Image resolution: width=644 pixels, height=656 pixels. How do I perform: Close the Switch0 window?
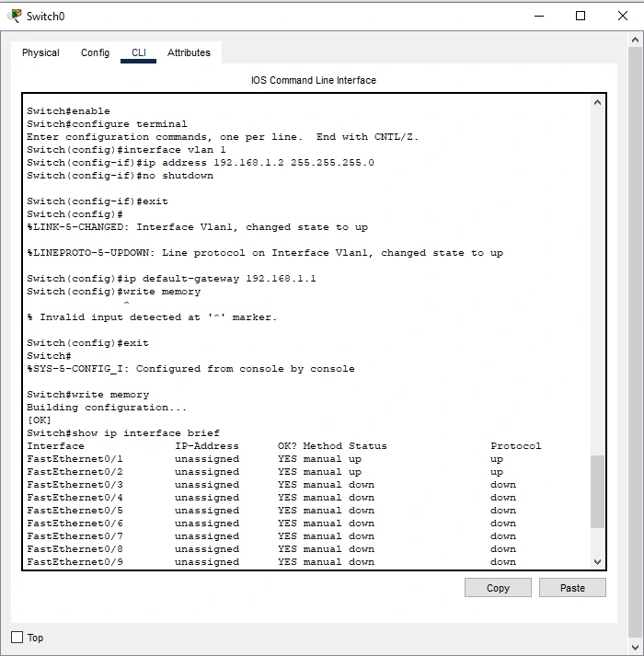click(623, 16)
